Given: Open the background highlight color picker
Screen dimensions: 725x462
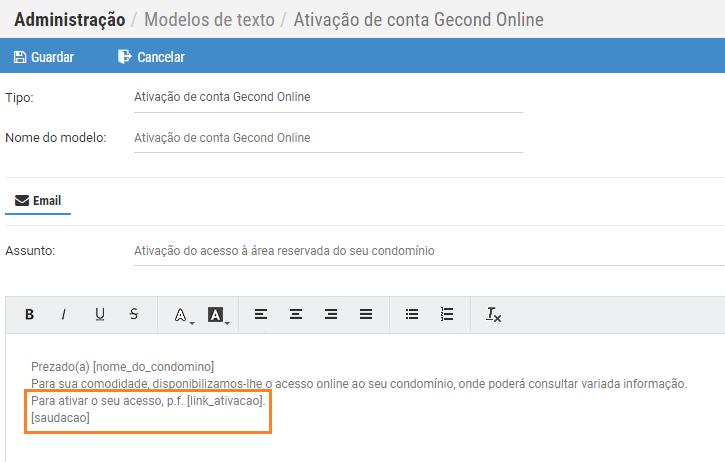Looking at the screenshot, I should [218, 315].
